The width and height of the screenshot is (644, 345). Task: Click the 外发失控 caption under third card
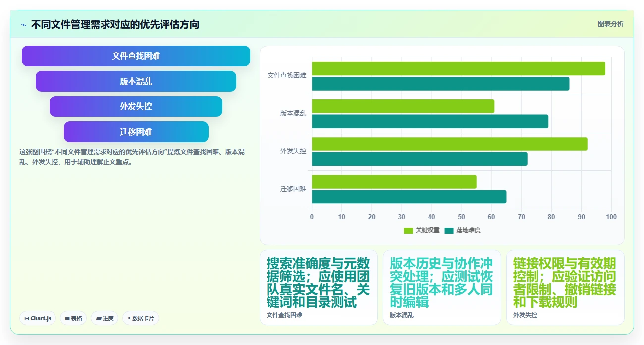(x=525, y=315)
